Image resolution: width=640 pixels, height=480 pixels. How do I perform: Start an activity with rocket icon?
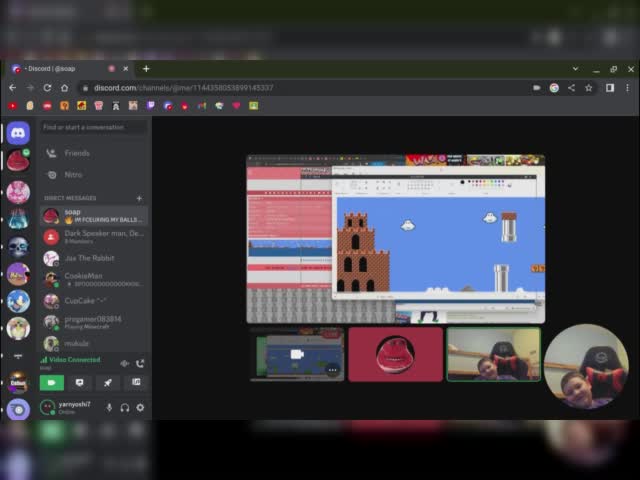108,382
